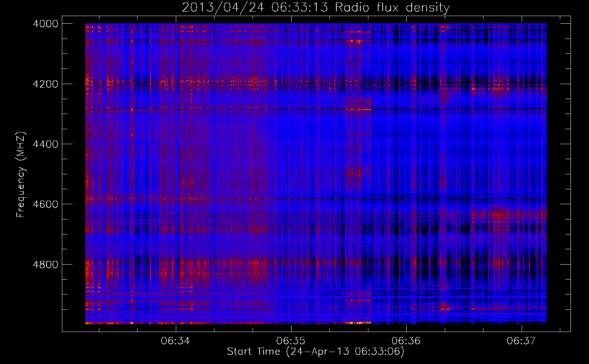Click the 4800 frequency axis label

(46, 264)
